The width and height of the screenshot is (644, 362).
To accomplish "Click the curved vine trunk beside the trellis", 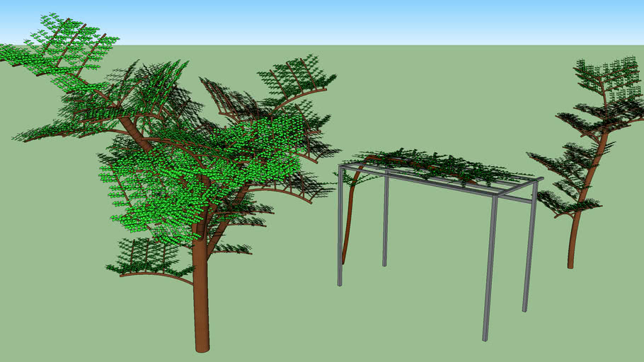I will pyautogui.click(x=347, y=226).
